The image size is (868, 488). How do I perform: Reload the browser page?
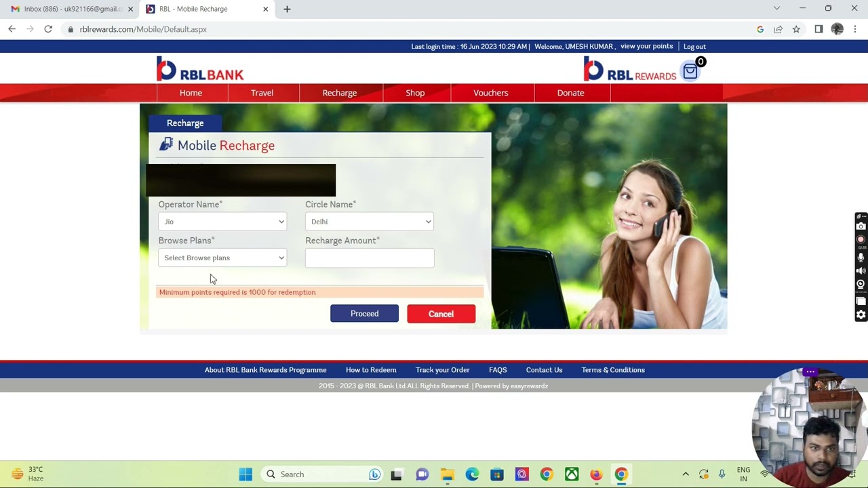pos(48,29)
